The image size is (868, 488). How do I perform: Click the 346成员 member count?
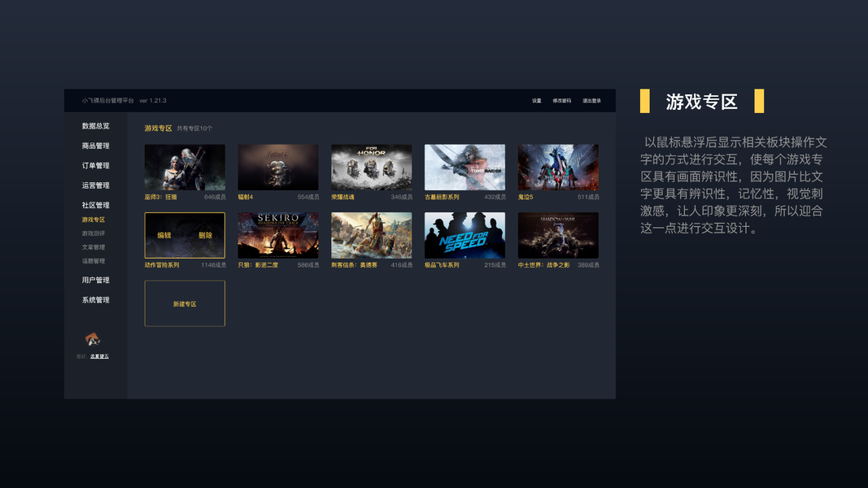401,197
